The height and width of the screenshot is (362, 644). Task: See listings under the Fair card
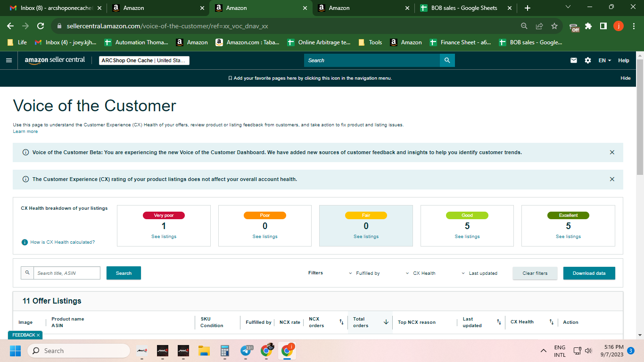click(x=366, y=237)
